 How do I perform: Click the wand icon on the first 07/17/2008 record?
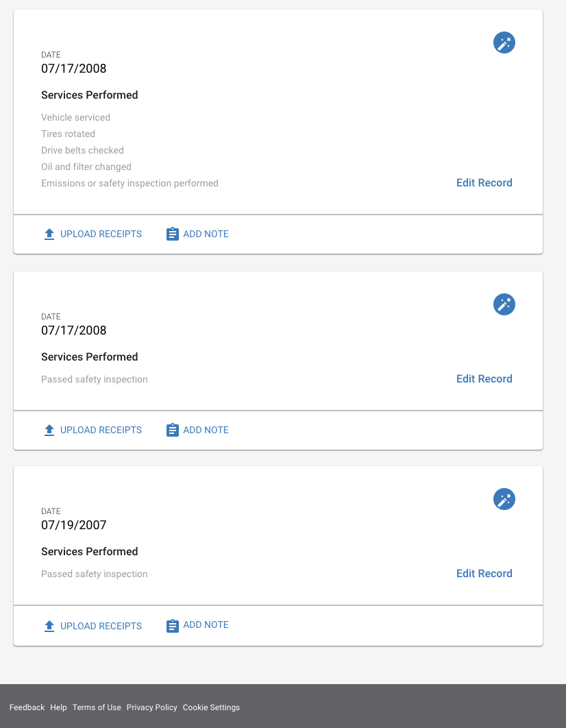(x=504, y=43)
